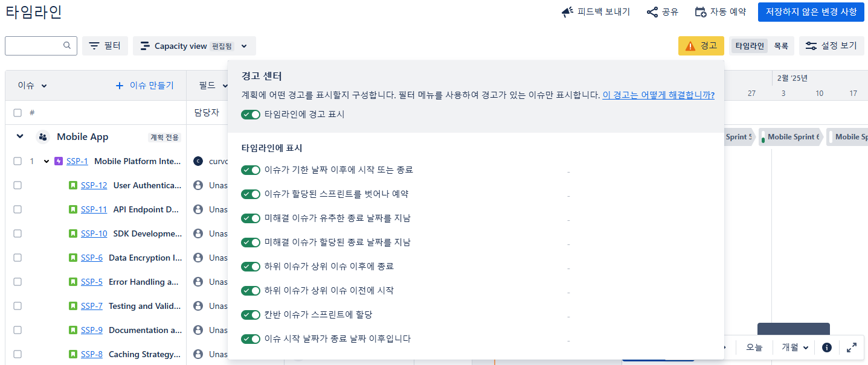This screenshot has height=365, width=868.
Task: Click the megaphone feedback icon
Action: (567, 12)
